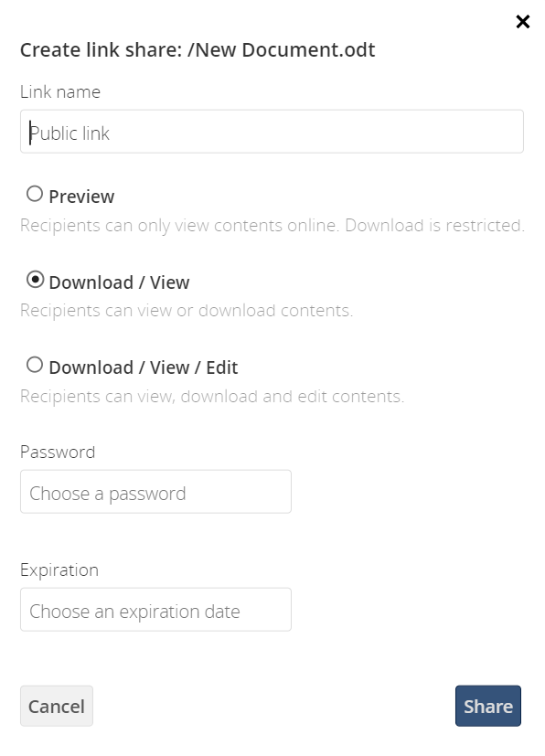
Task: Click the Preview restriction description text
Action: click(x=272, y=225)
